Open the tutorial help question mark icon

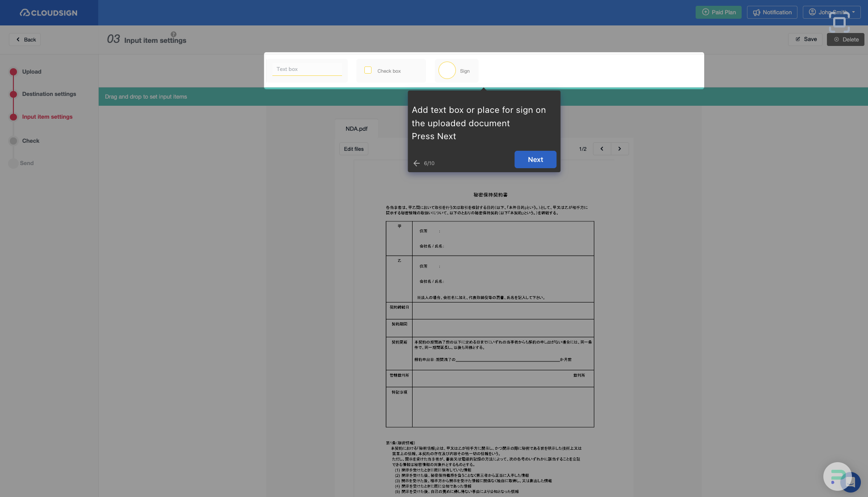(173, 34)
